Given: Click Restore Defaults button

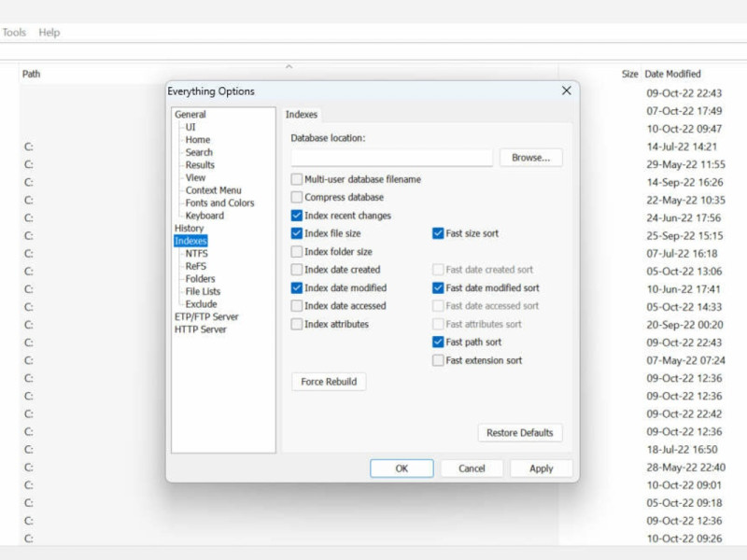Looking at the screenshot, I should click(520, 433).
